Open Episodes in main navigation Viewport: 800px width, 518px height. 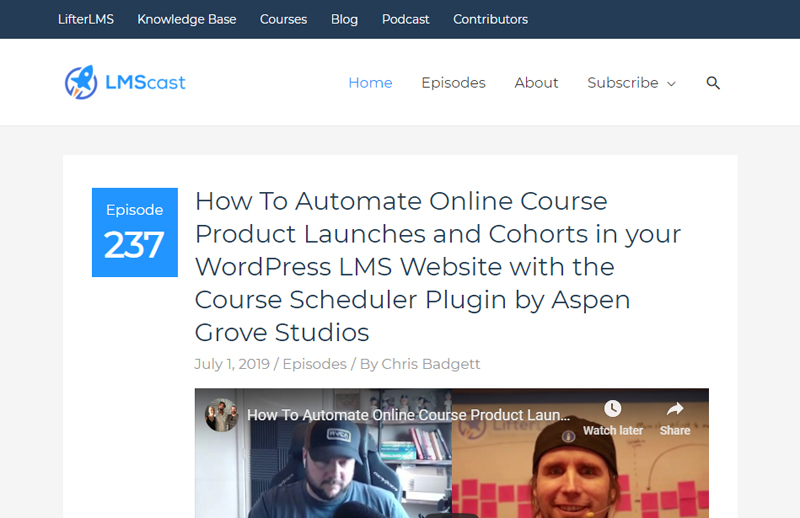[x=453, y=83]
